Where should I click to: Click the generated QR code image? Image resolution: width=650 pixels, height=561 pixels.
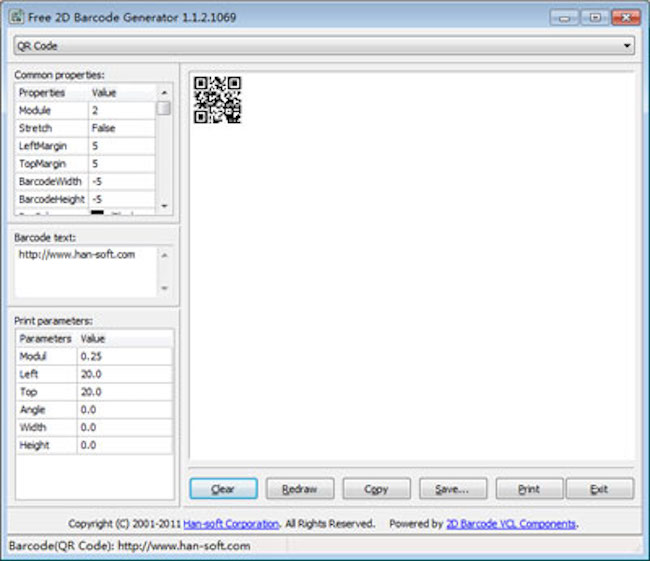217,100
